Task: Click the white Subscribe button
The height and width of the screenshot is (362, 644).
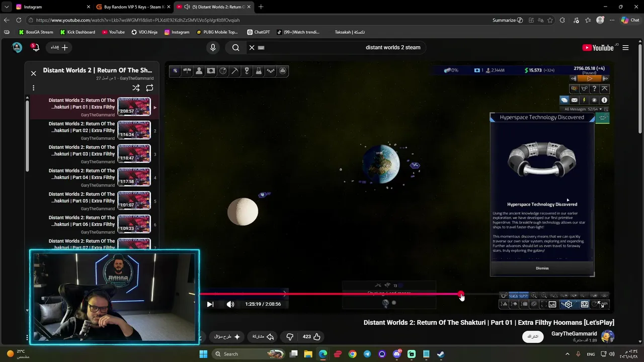Action: click(533, 336)
